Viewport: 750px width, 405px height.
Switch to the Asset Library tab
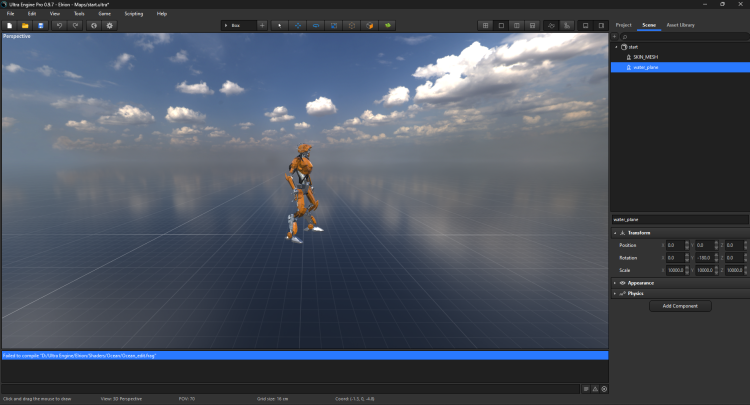680,24
